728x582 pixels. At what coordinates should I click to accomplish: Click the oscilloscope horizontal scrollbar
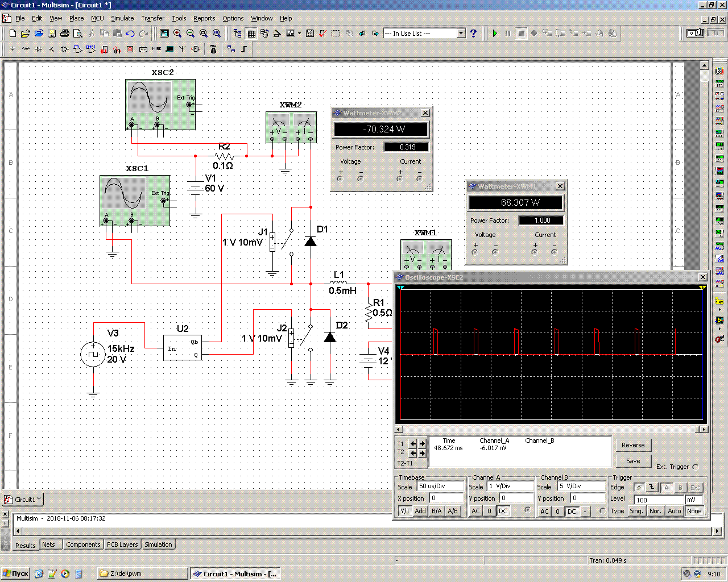pos(551,429)
